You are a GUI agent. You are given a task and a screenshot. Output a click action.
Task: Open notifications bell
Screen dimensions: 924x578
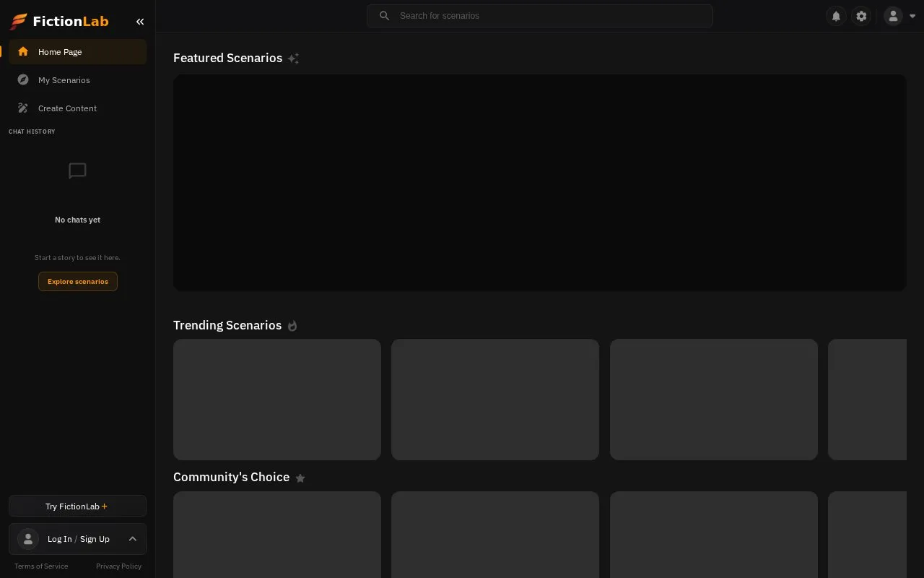coord(836,16)
